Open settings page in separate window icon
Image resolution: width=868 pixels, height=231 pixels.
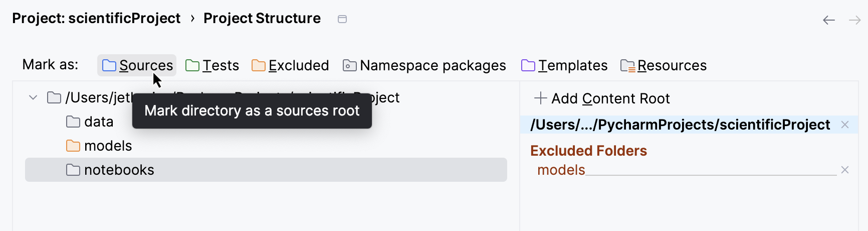[x=342, y=19]
